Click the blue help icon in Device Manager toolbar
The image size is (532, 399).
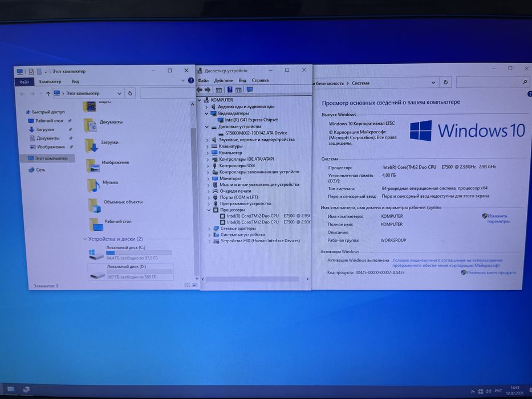(x=230, y=89)
